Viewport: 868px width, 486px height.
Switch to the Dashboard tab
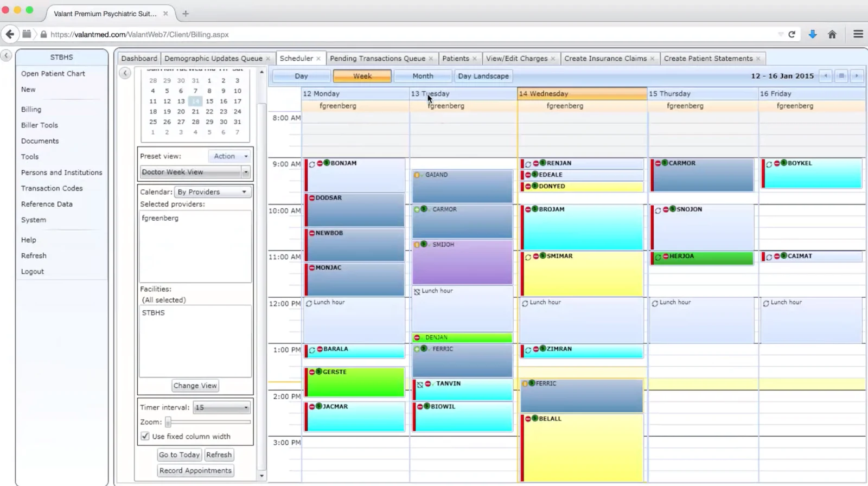(139, 58)
